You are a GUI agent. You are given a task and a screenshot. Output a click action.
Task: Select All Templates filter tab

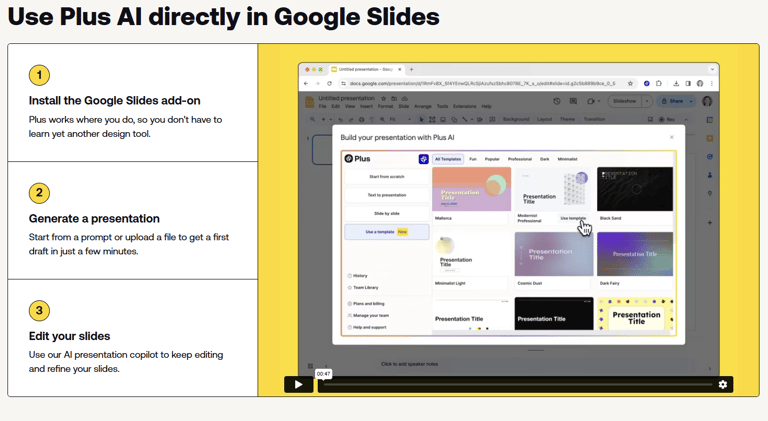pyautogui.click(x=448, y=159)
